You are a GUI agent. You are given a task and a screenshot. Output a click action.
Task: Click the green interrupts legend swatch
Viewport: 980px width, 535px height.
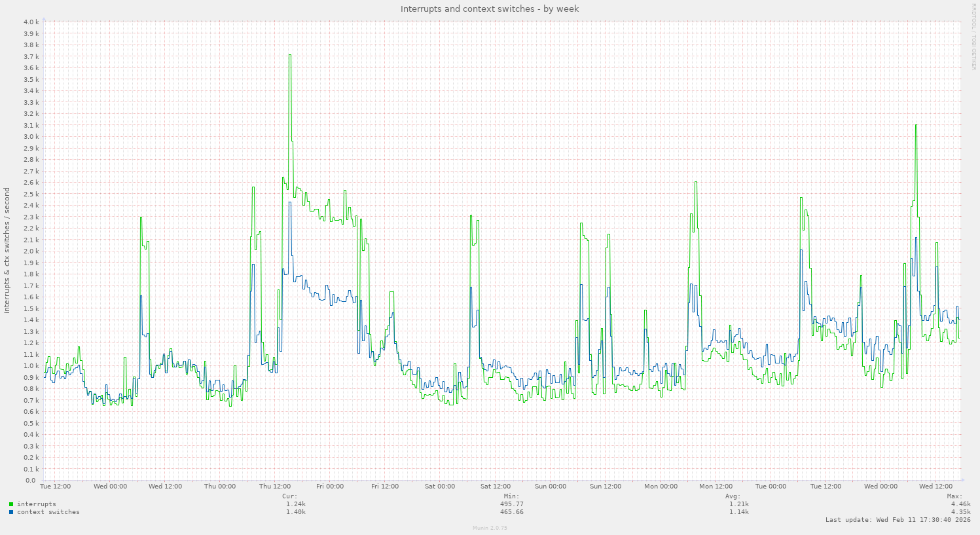click(x=11, y=504)
